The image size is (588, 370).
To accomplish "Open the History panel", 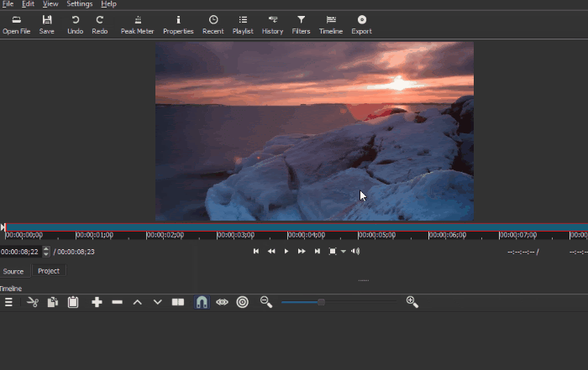I will (272, 23).
